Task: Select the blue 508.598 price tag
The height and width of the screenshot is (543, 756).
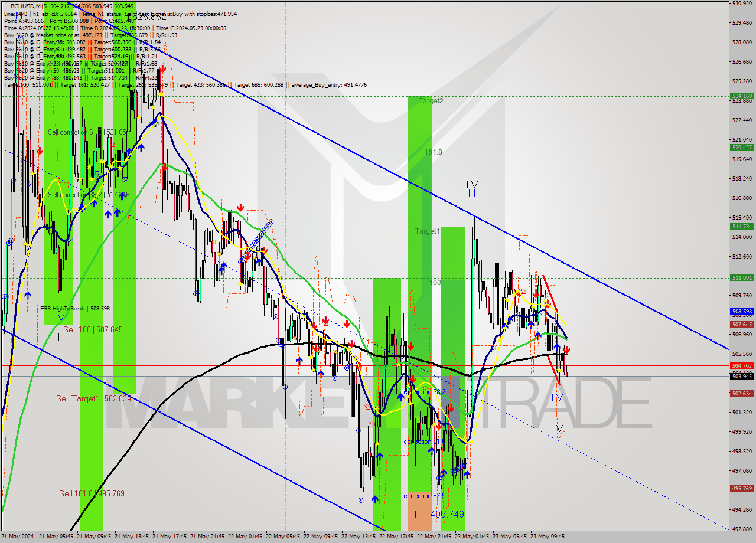Action: tap(742, 311)
